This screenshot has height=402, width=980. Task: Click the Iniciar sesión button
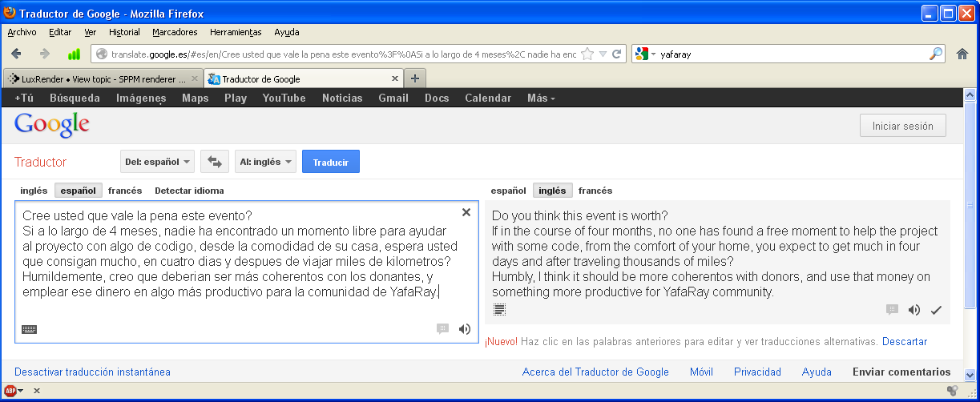[x=902, y=126]
